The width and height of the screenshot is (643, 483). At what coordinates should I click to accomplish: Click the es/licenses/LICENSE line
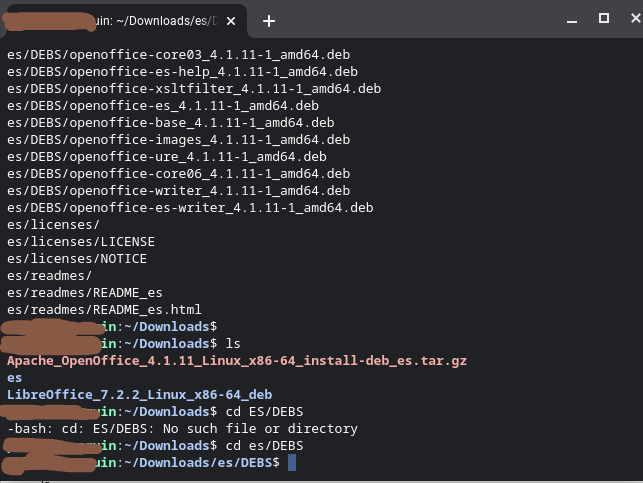81,242
